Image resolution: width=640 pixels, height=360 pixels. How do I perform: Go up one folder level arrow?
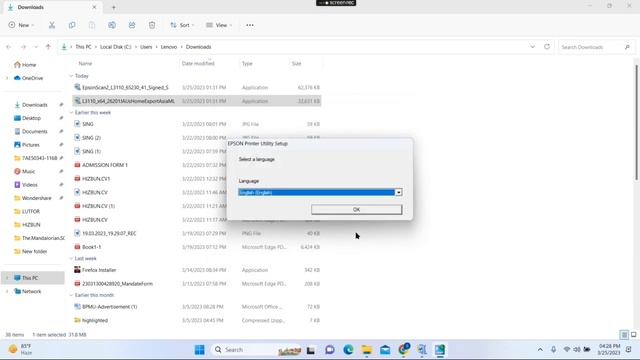(48, 47)
